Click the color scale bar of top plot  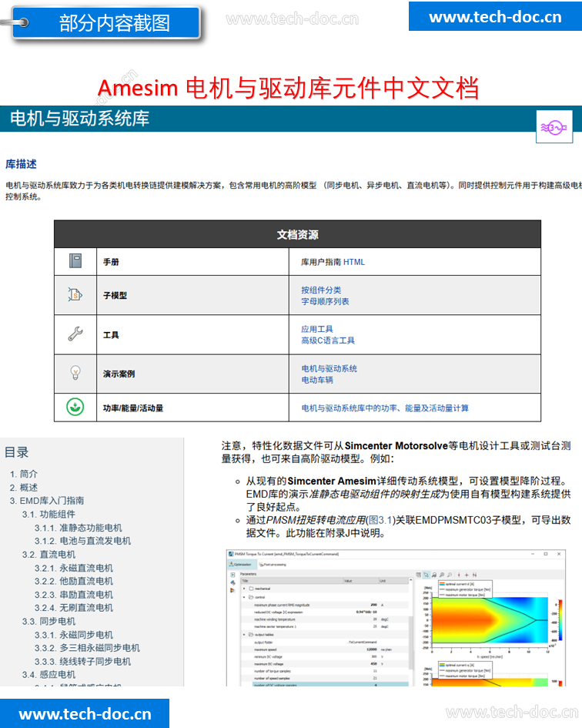click(560, 620)
